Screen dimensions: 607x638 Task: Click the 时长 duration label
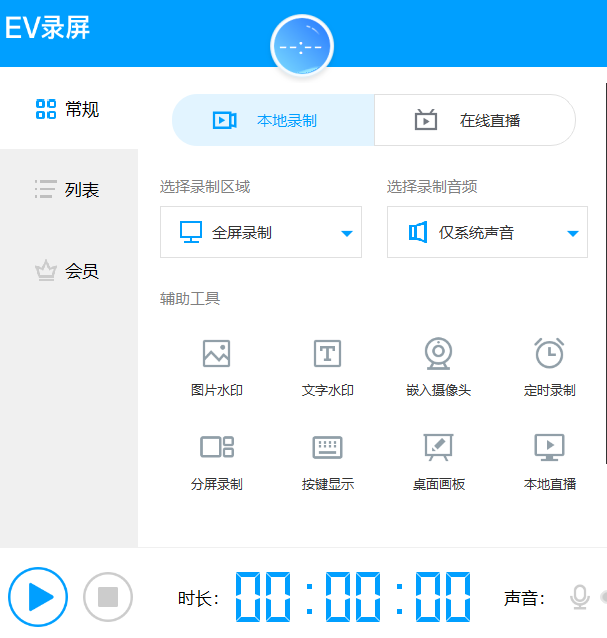pyautogui.click(x=198, y=599)
